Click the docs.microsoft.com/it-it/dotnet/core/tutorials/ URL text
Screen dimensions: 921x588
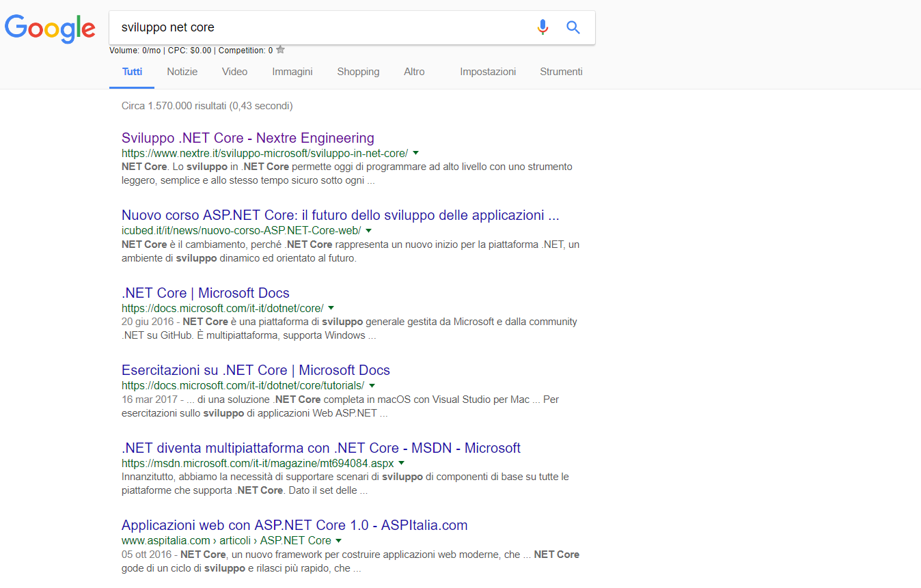243,386
